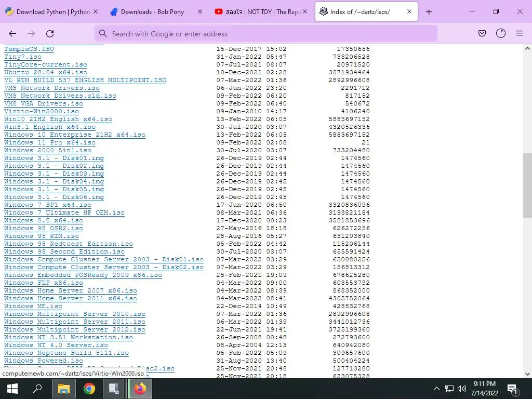Open Windows taskbar search

(37, 389)
